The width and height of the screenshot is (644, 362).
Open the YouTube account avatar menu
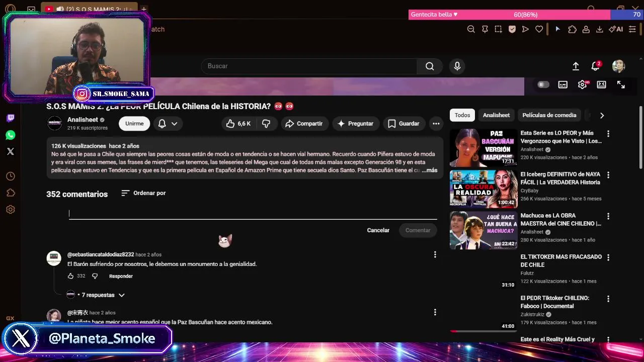point(618,66)
